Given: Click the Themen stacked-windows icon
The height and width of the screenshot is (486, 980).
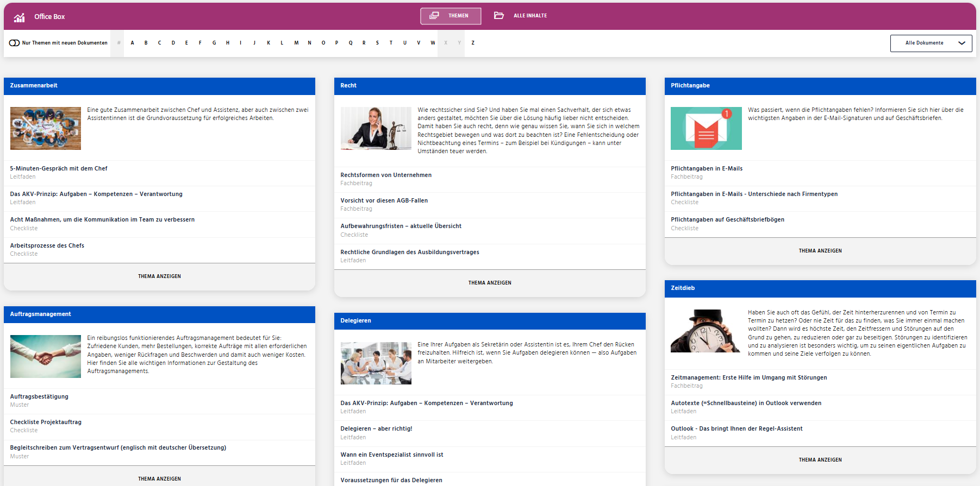Looking at the screenshot, I should pos(434,16).
